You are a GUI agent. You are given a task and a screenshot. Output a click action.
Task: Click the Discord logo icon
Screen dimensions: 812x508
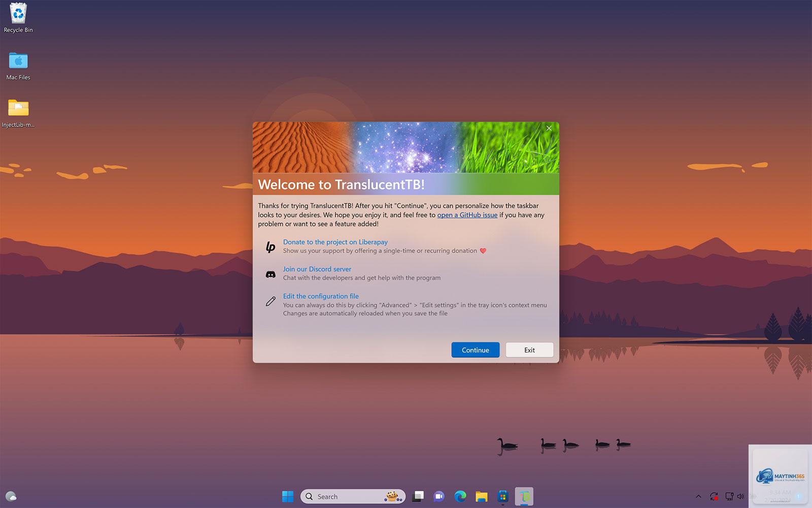click(270, 274)
